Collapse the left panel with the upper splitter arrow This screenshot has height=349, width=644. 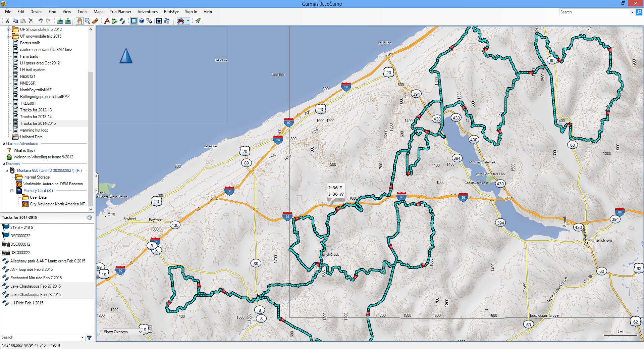96,176
